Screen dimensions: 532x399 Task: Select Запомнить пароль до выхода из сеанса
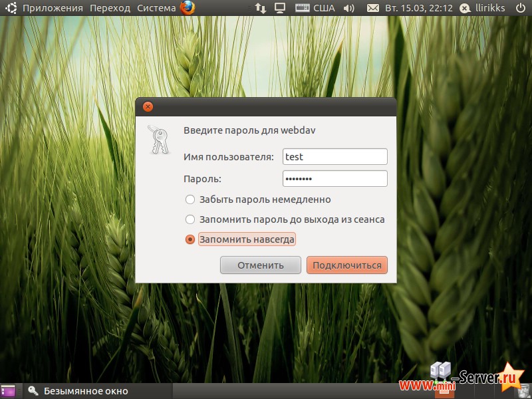coord(285,219)
